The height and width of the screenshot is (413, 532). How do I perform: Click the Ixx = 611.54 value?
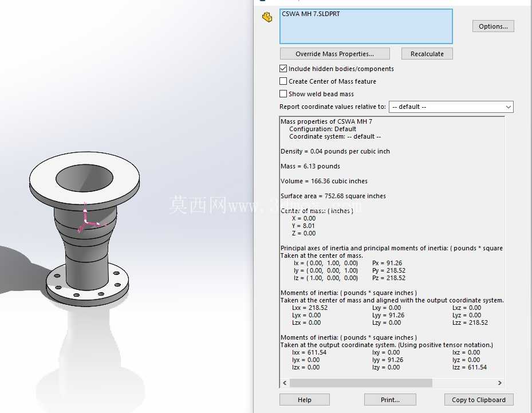[x=309, y=353]
